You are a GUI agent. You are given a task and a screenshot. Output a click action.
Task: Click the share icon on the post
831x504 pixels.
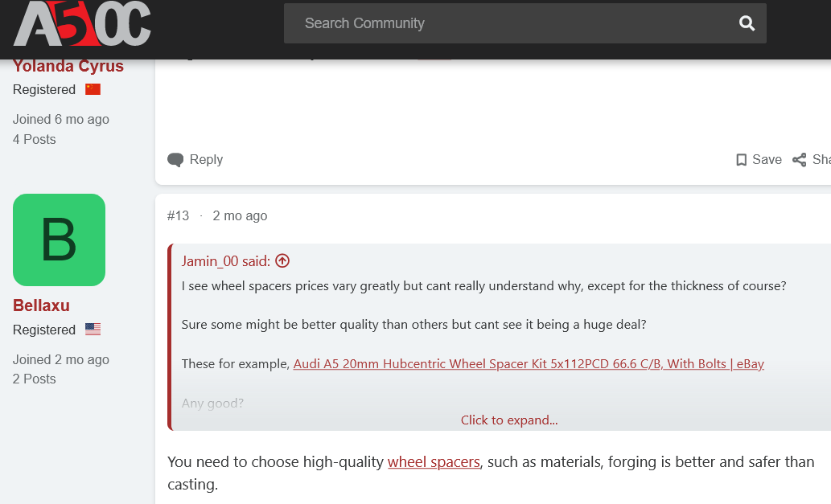(x=800, y=160)
